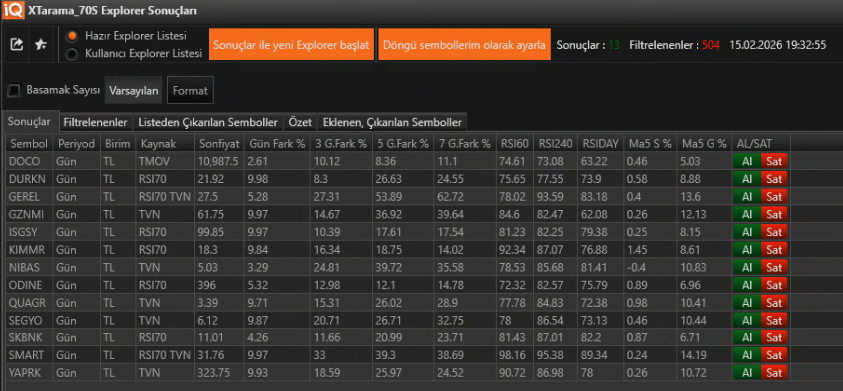The height and width of the screenshot is (391, 843).
Task: Sort by the Sembol column header
Action: click(30, 144)
